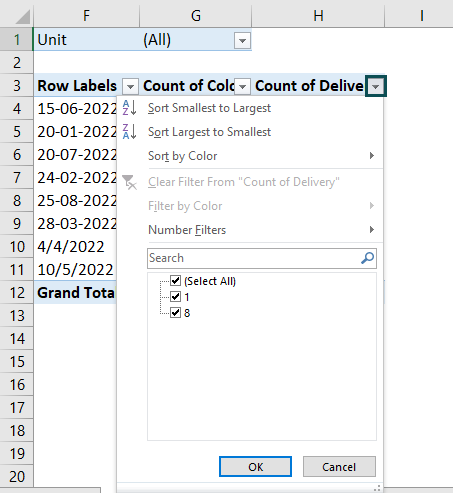Screen dimensions: 453x493
Task: Select row 13 header
Action: coord(16,316)
